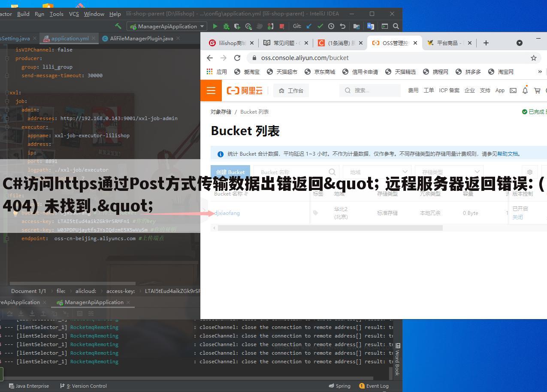The width and height of the screenshot is (547, 392).
Task: Close the OSS管理控 Chrome tab
Action: click(415, 43)
